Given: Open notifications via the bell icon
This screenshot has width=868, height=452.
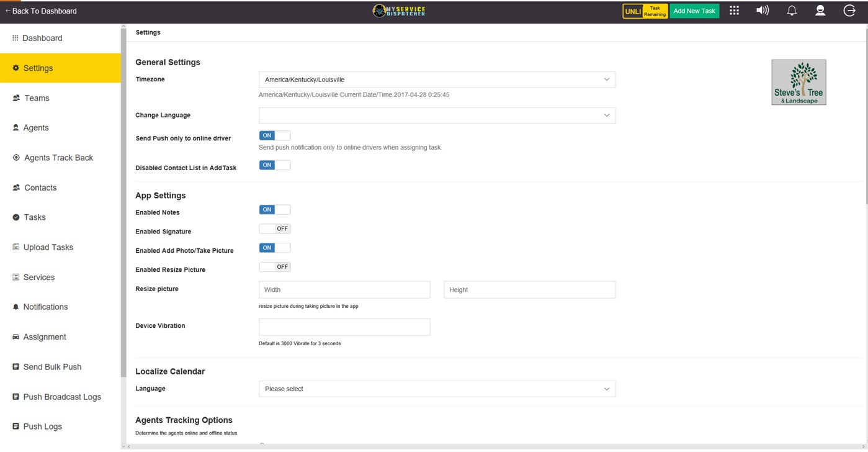Looking at the screenshot, I should point(792,11).
